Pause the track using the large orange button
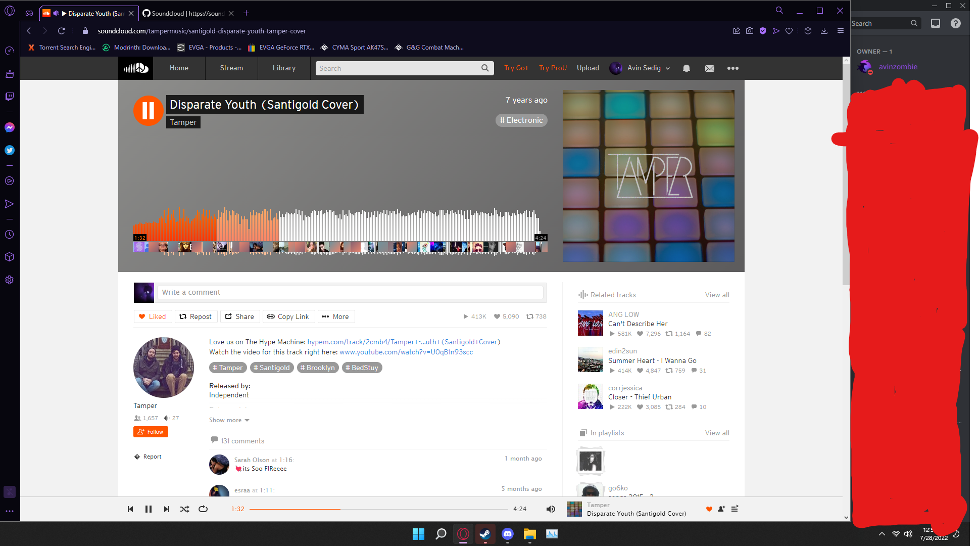Screen dimensions: 980x546 click(x=148, y=110)
